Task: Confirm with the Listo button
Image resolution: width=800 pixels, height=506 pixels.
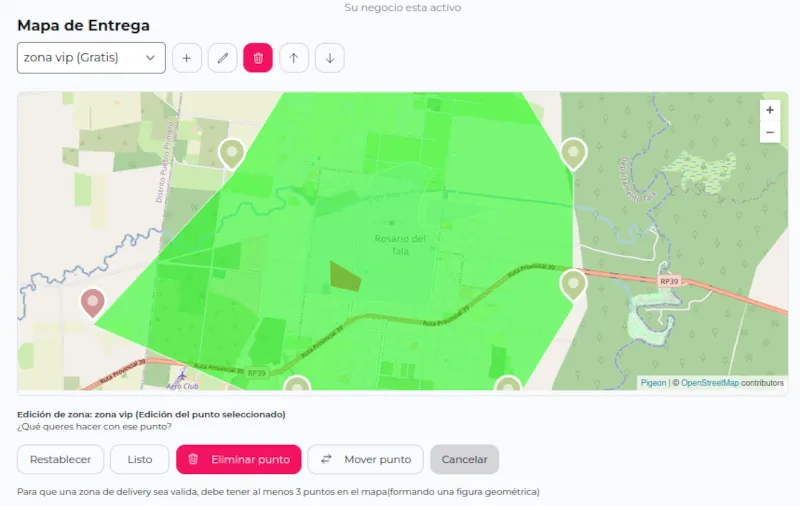Action: (140, 459)
